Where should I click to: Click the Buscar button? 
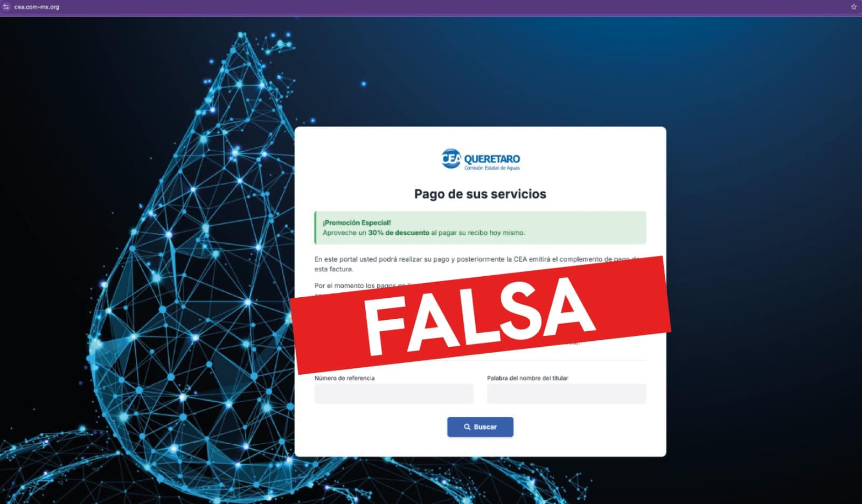pyautogui.click(x=480, y=427)
